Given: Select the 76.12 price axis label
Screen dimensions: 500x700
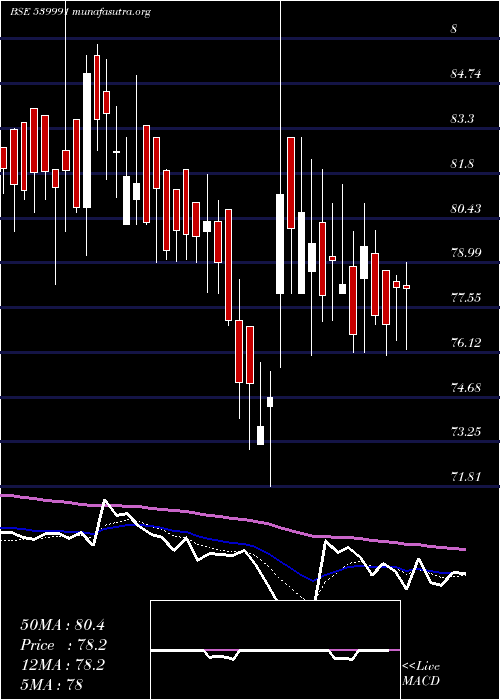Looking at the screenshot, I should click(x=466, y=343).
